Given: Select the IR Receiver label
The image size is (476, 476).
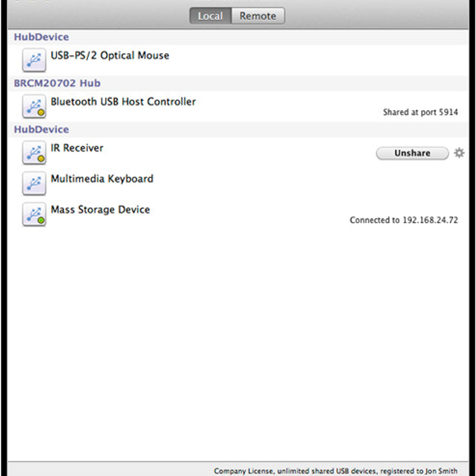Looking at the screenshot, I should point(77,148).
